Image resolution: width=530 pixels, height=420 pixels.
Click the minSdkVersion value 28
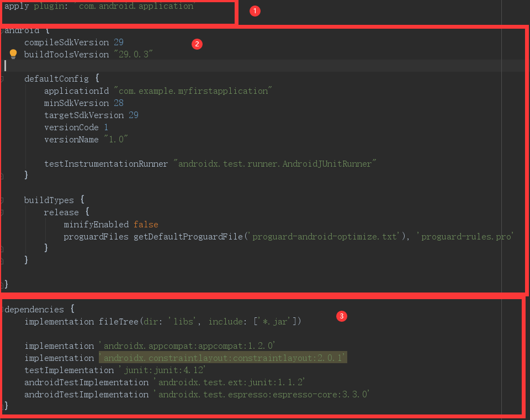(x=119, y=103)
